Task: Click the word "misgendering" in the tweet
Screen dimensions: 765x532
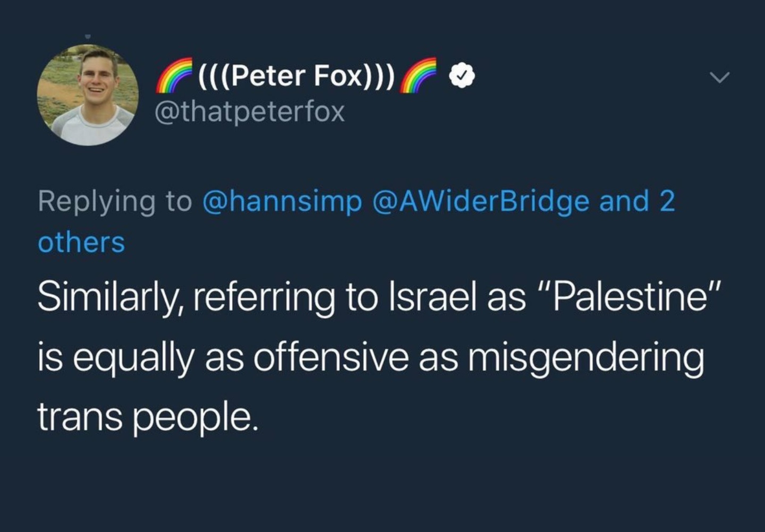Action: tap(586, 358)
